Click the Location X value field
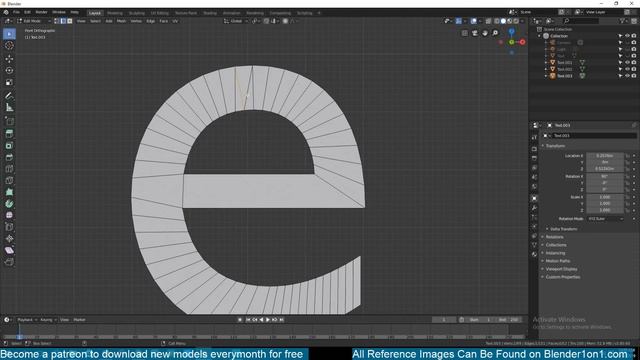Screen dimensions: 640x360 point(604,156)
